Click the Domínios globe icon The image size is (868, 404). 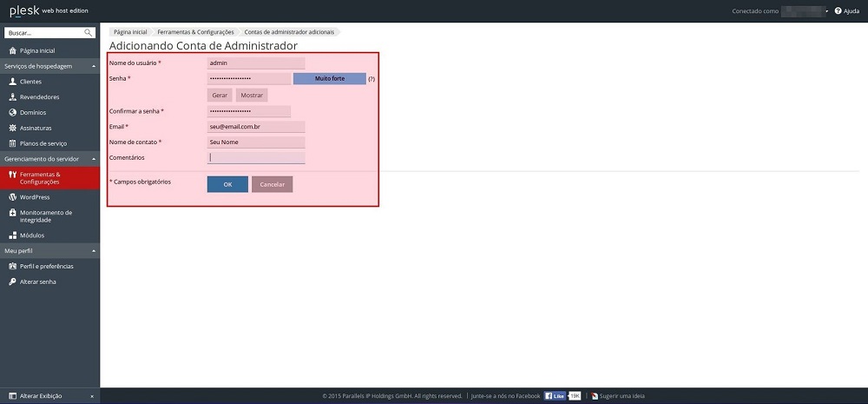[12, 113]
